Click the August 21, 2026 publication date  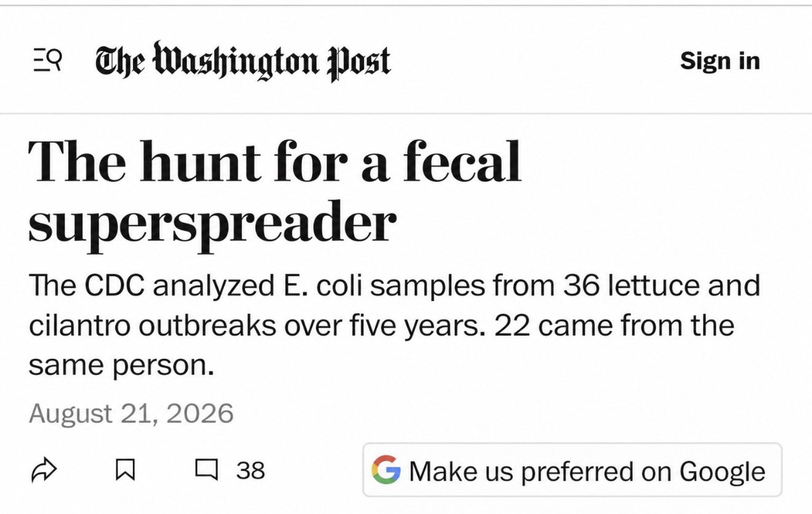point(131,413)
